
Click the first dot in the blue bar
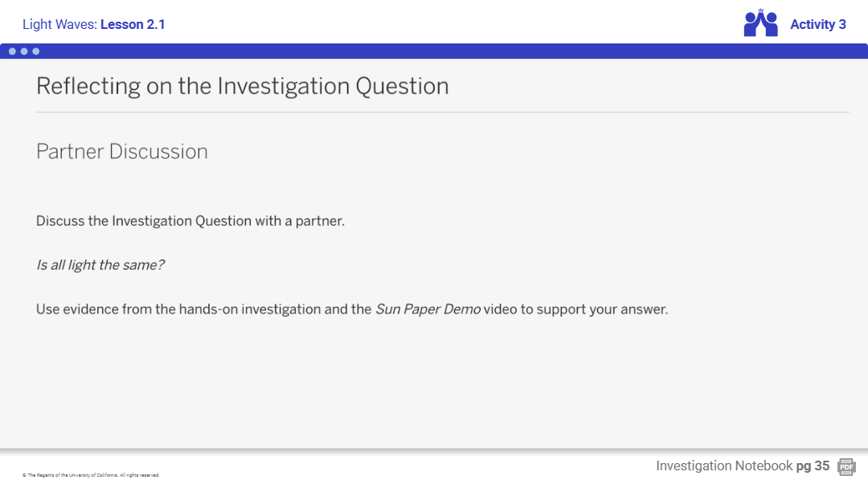(x=13, y=51)
